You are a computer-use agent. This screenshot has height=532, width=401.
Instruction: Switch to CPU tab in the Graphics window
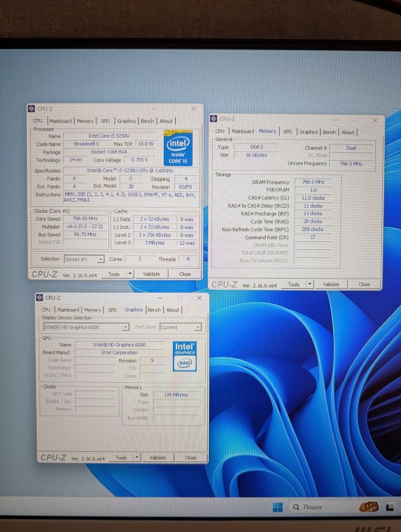click(46, 310)
